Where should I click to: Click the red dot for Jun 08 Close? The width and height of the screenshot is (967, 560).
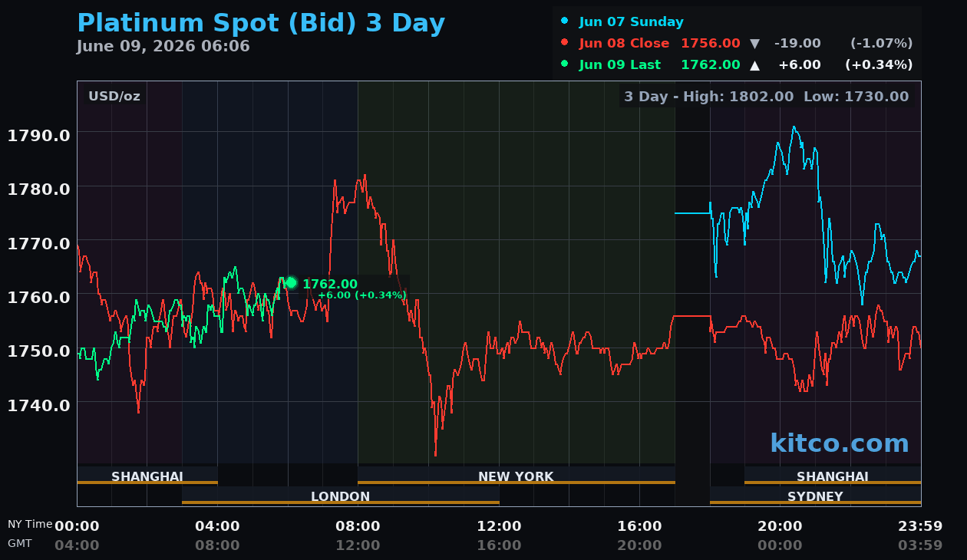(566, 43)
